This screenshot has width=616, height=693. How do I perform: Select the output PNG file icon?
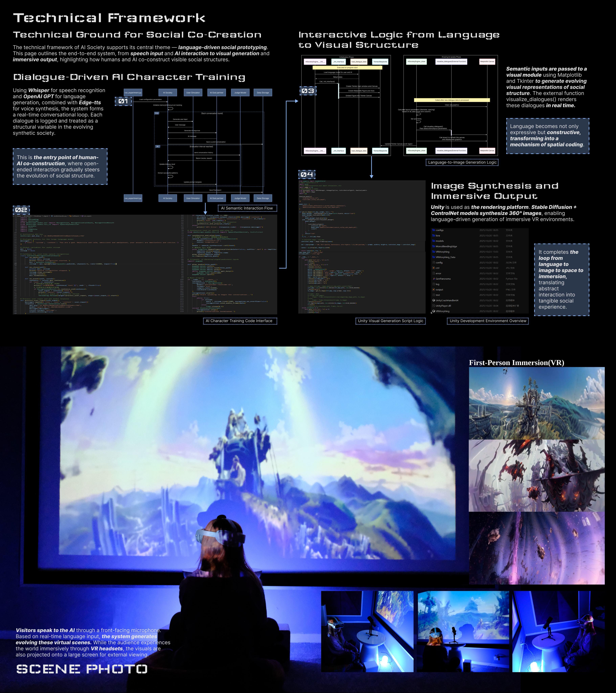tap(434, 289)
